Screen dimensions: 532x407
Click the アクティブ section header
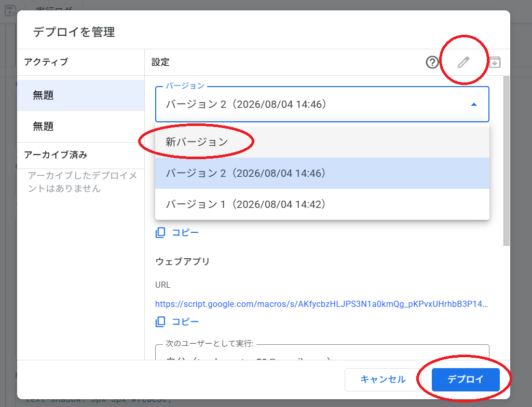46,62
